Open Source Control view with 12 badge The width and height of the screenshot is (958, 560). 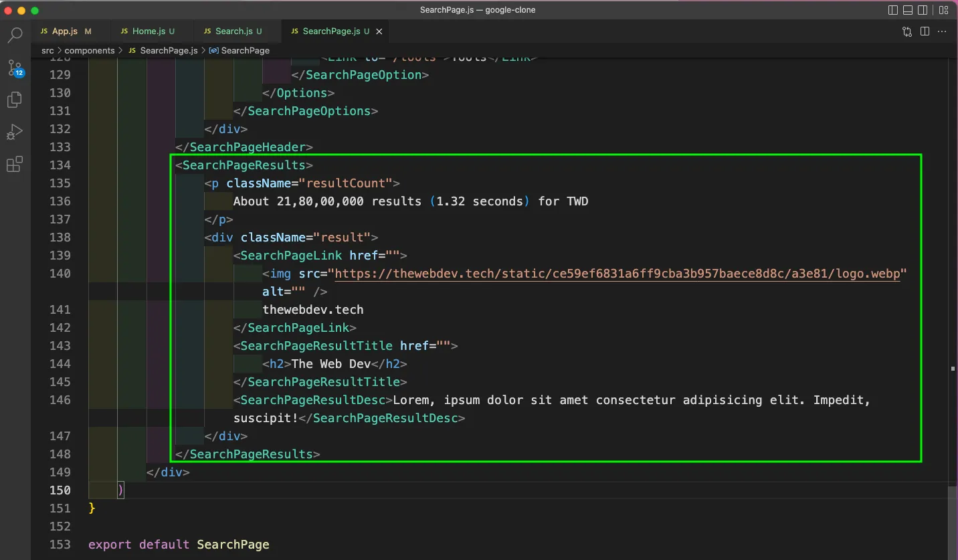(x=15, y=67)
